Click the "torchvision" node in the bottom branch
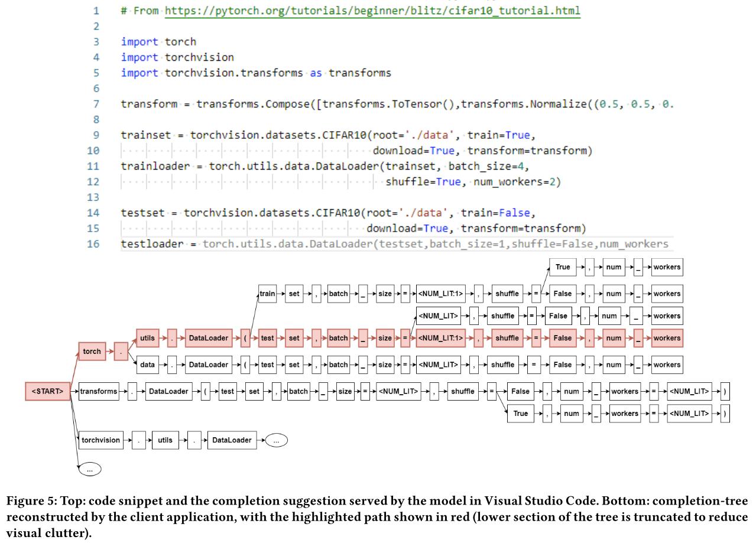 click(100, 440)
